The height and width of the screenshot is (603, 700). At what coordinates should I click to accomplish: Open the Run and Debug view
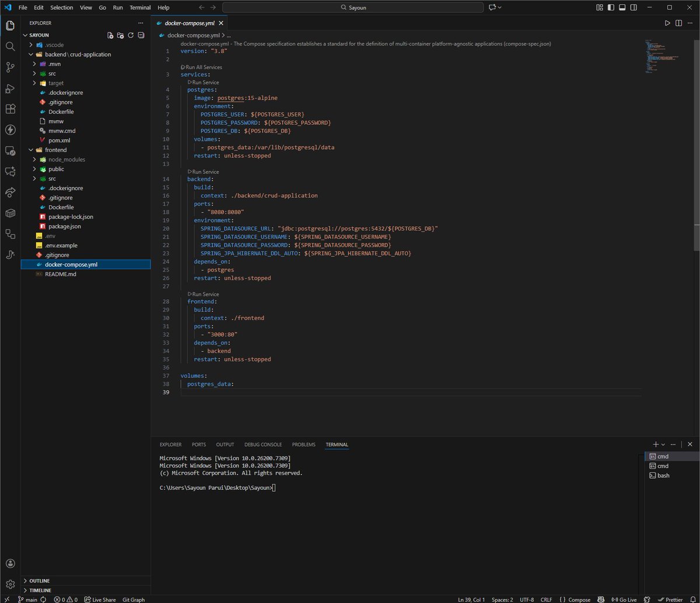pyautogui.click(x=10, y=89)
